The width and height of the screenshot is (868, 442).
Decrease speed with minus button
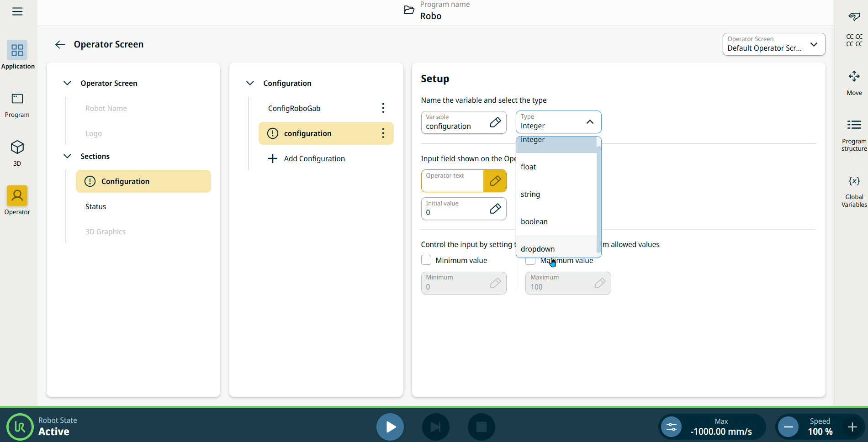click(788, 427)
